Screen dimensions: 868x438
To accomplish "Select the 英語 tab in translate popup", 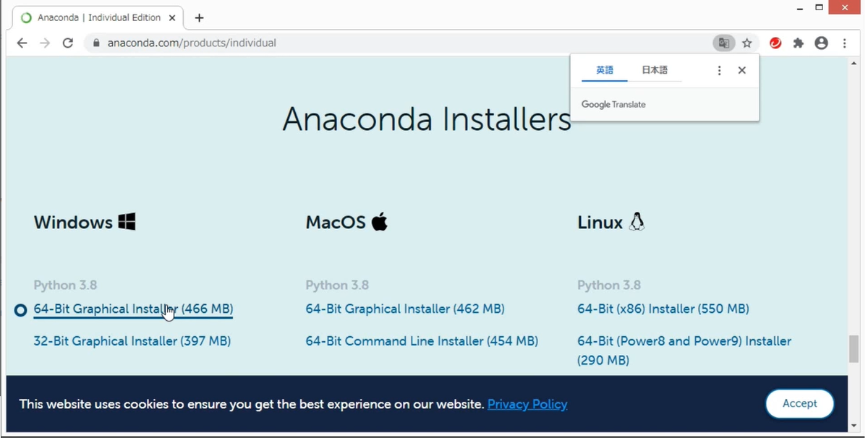I will (x=605, y=70).
